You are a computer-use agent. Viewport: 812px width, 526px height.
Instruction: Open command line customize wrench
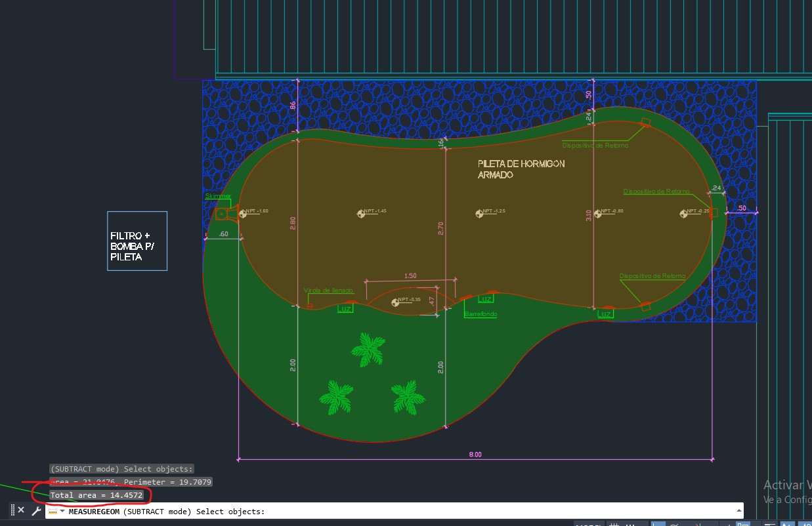click(36, 510)
